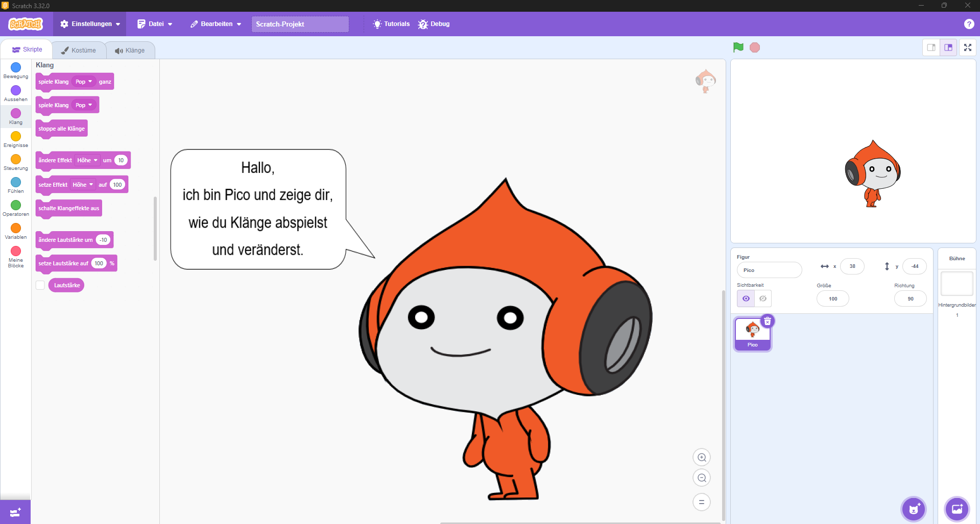Screen dimensions: 980x524
Task: Edit value 100 in 'setze Lautstärke auf' block
Action: pos(99,263)
